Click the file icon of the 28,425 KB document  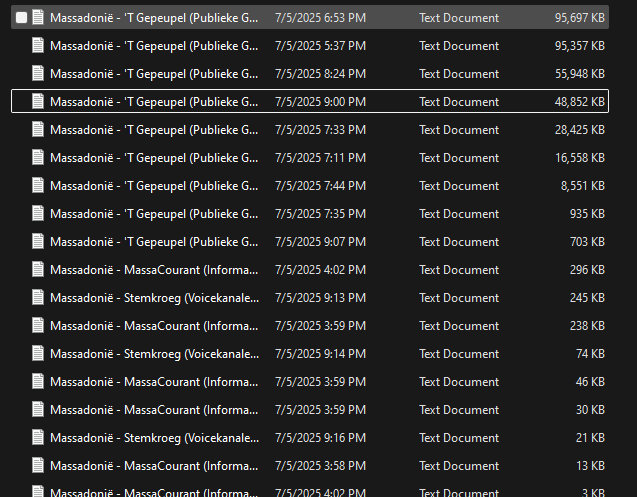tap(38, 130)
